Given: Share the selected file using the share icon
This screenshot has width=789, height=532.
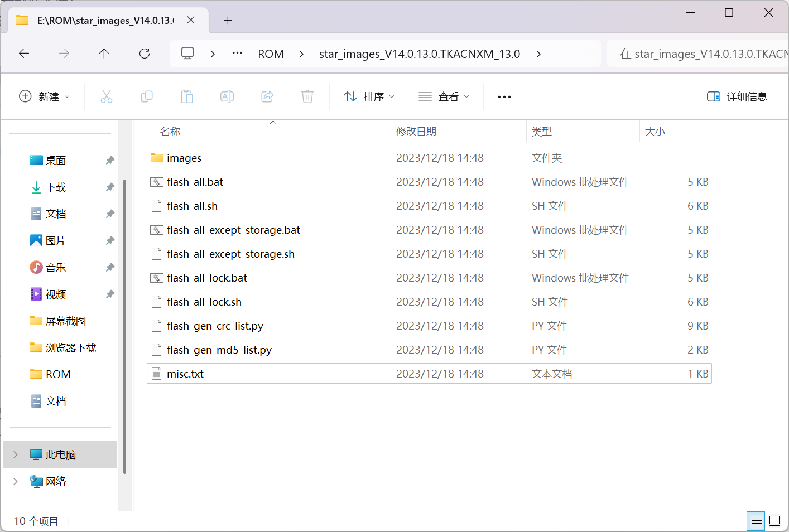Looking at the screenshot, I should click(x=267, y=96).
